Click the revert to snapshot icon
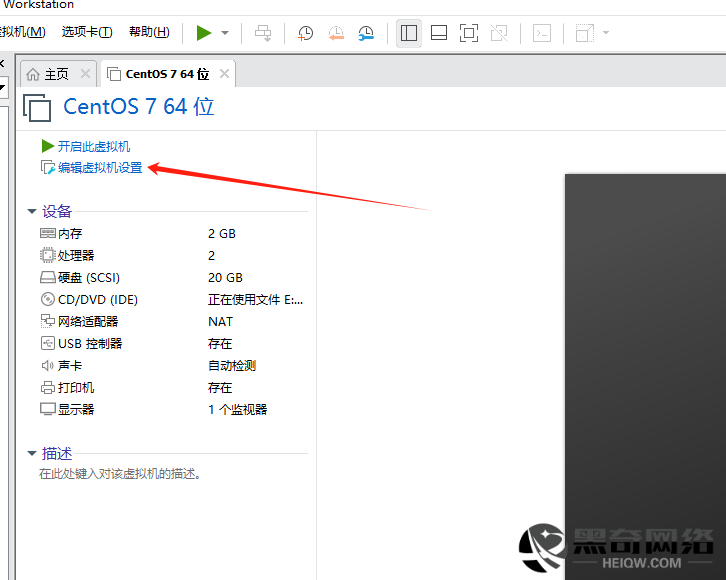The width and height of the screenshot is (726, 580). coord(336,33)
